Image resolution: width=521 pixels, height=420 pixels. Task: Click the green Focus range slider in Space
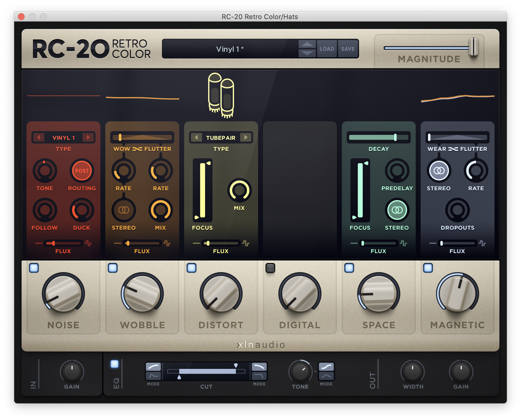[360, 190]
